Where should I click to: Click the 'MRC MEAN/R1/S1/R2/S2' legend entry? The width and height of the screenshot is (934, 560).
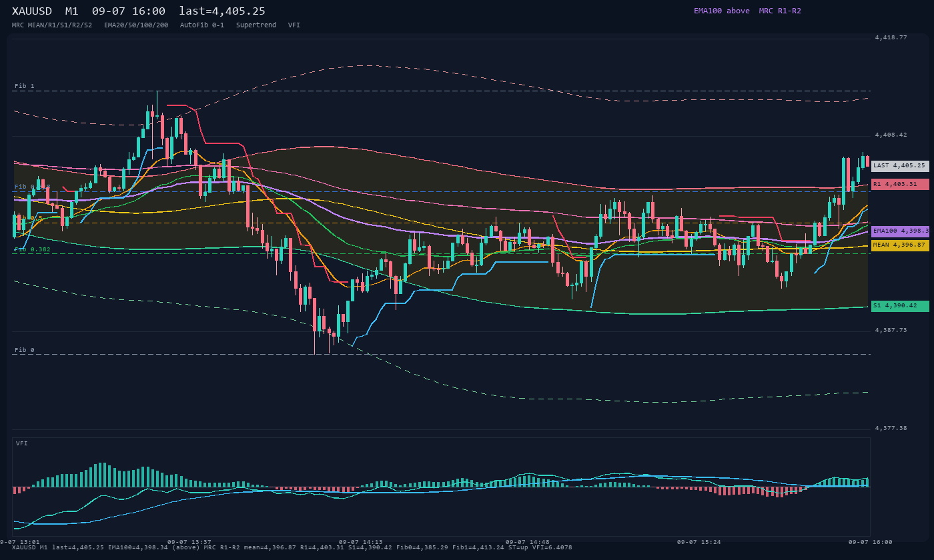coord(52,25)
